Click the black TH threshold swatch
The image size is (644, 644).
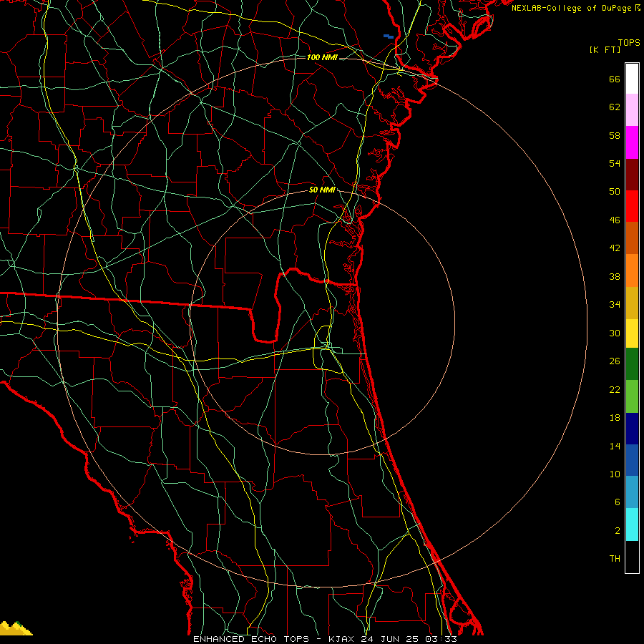tap(632, 557)
